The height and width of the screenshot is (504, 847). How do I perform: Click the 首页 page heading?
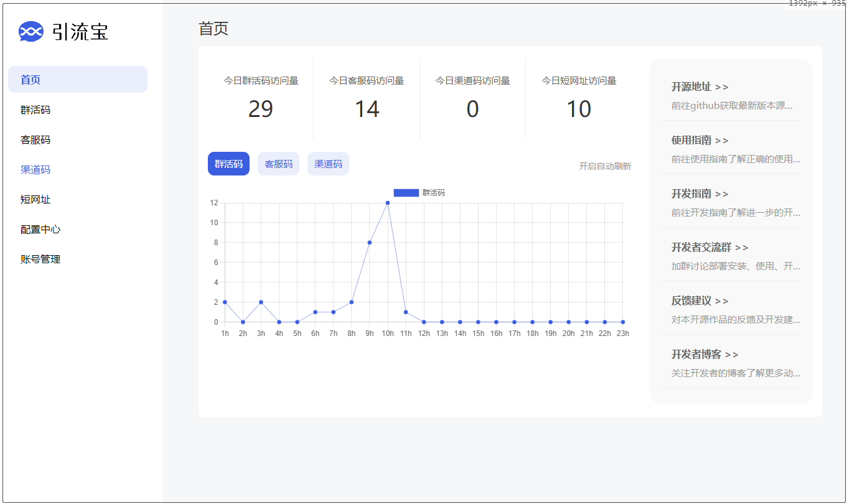pos(213,29)
